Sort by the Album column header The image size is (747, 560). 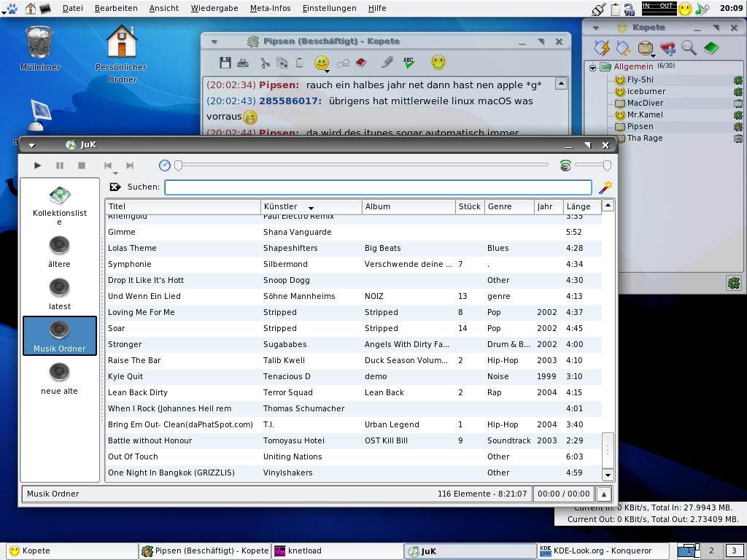coord(409,206)
